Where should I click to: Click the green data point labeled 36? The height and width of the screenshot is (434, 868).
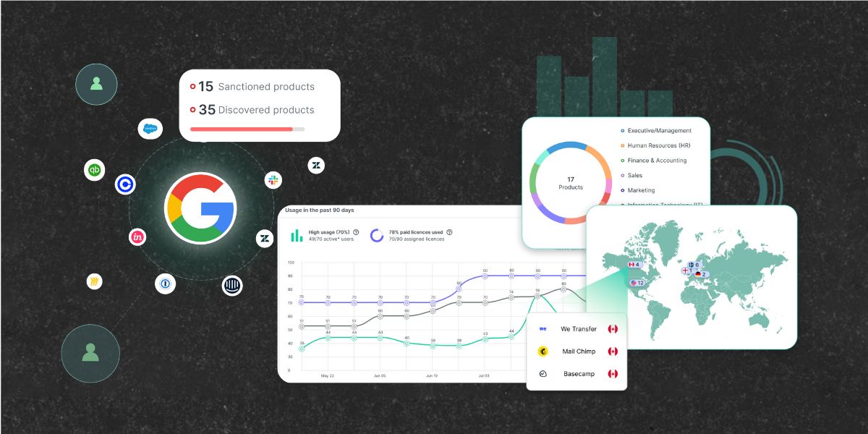[302, 349]
